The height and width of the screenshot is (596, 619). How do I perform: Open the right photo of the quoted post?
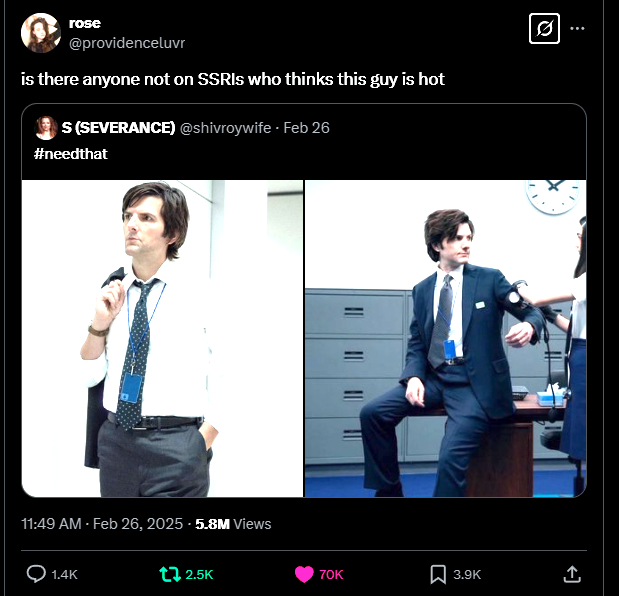pyautogui.click(x=445, y=338)
